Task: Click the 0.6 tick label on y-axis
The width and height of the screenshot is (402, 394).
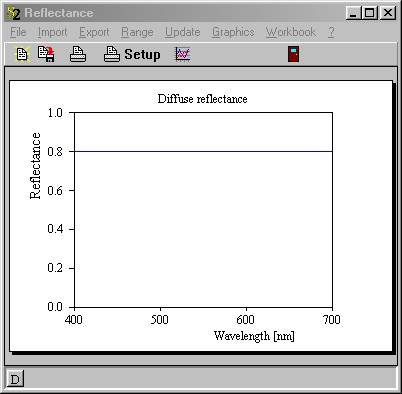Action: click(x=55, y=191)
